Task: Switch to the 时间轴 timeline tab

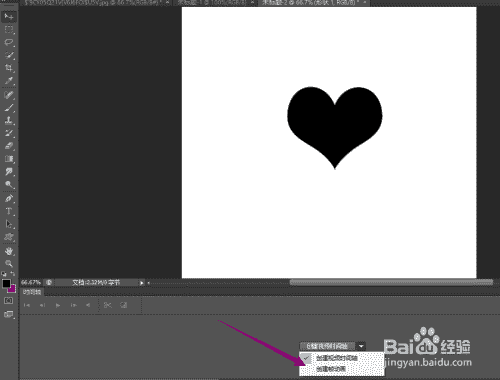Action: (32, 292)
